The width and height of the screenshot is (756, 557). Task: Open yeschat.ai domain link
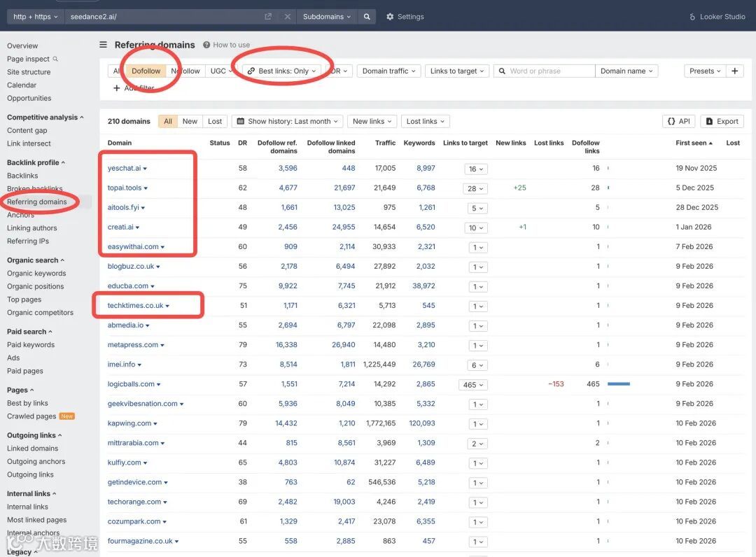[125, 168]
